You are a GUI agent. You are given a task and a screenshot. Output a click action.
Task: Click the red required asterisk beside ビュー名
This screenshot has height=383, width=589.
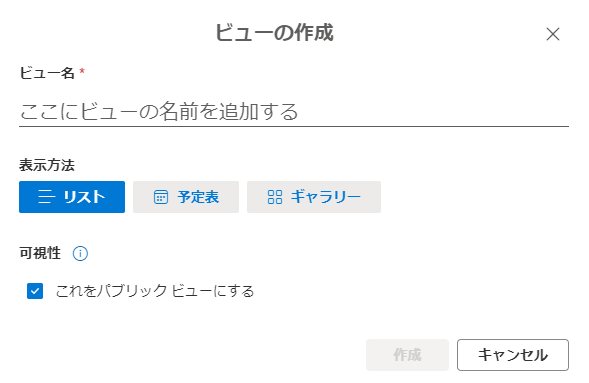click(82, 71)
